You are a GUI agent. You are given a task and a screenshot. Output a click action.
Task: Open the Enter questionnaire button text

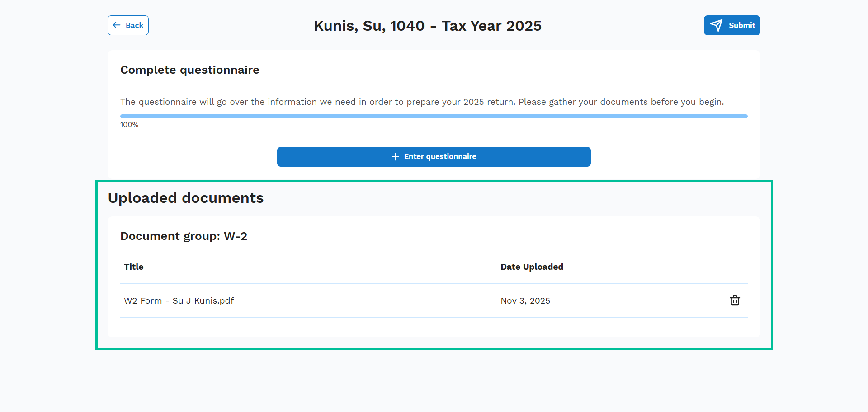440,157
